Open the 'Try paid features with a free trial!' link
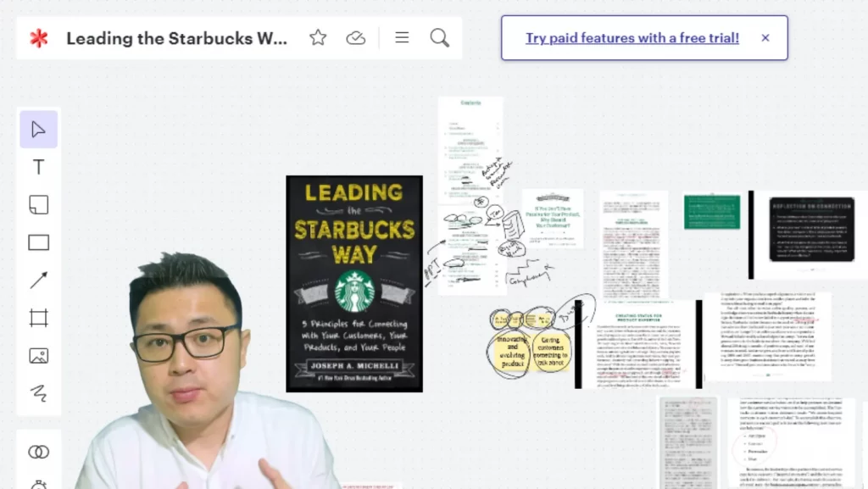The height and width of the screenshot is (489, 868). [x=632, y=37]
